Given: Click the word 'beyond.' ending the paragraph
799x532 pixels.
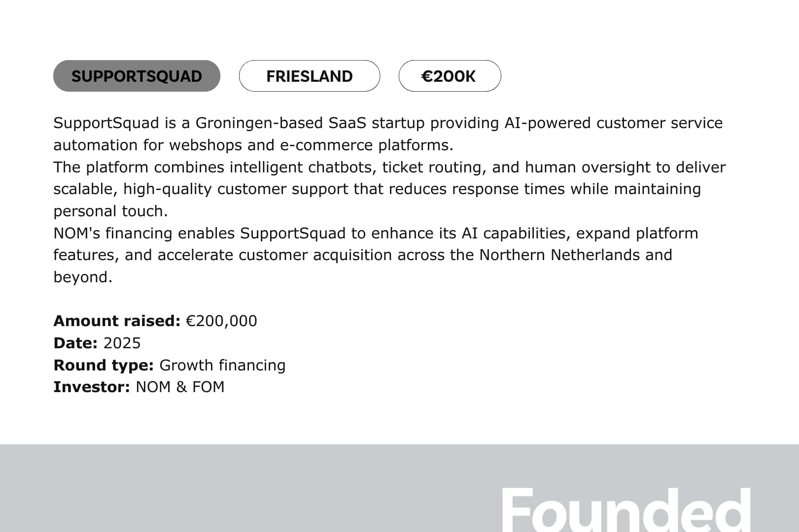Looking at the screenshot, I should [83, 277].
